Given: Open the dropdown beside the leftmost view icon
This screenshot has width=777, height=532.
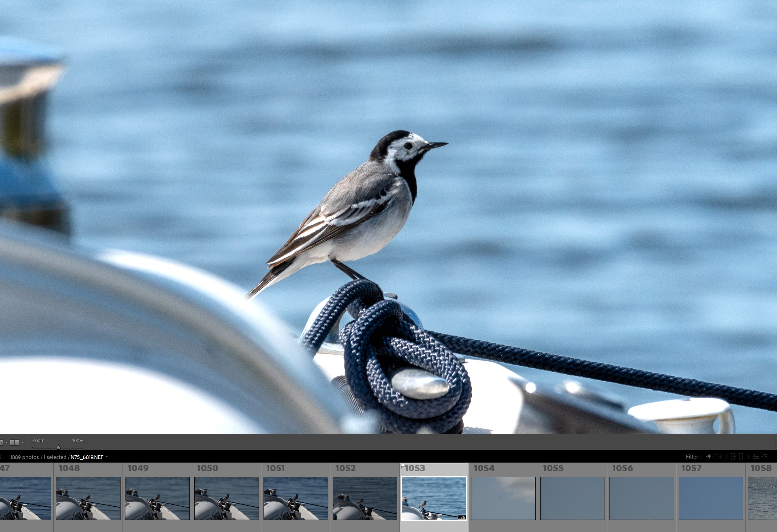Looking at the screenshot, I should (6, 443).
